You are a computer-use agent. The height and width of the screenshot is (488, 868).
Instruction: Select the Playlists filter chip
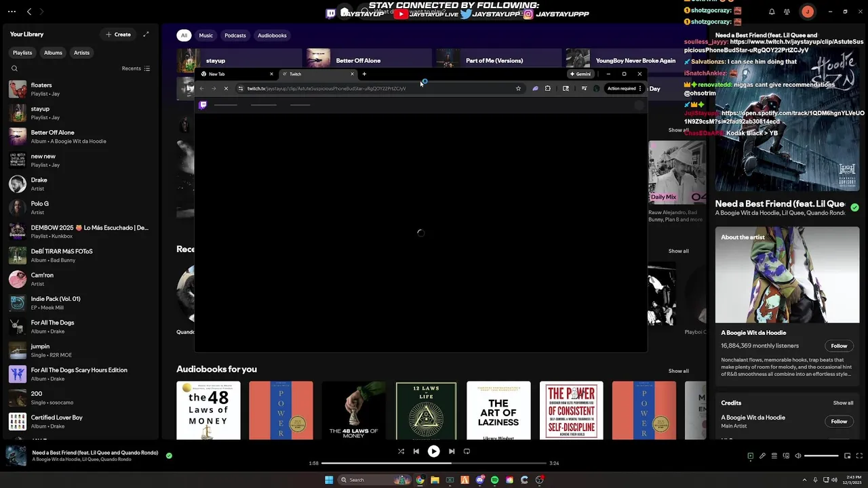(x=22, y=53)
